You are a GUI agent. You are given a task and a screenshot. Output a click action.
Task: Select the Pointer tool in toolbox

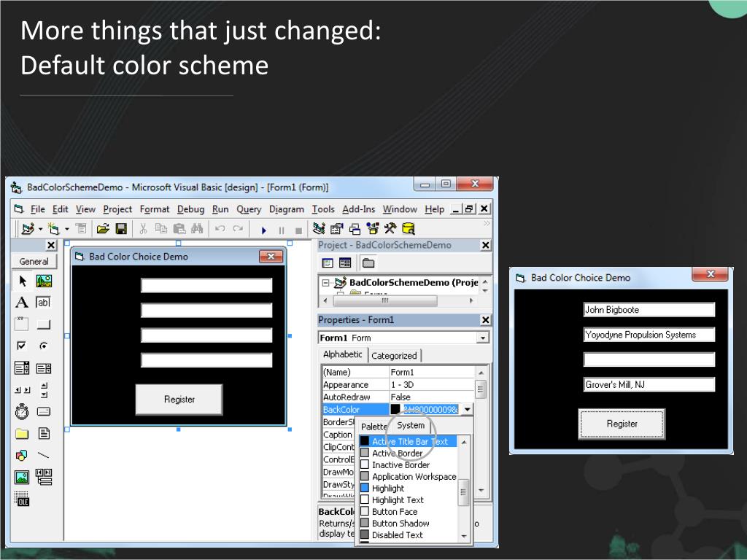click(22, 281)
